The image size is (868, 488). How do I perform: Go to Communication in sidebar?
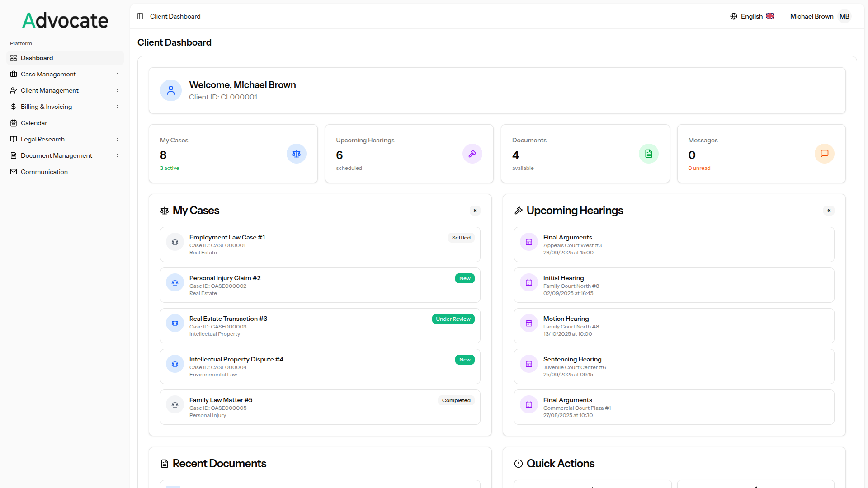(44, 172)
